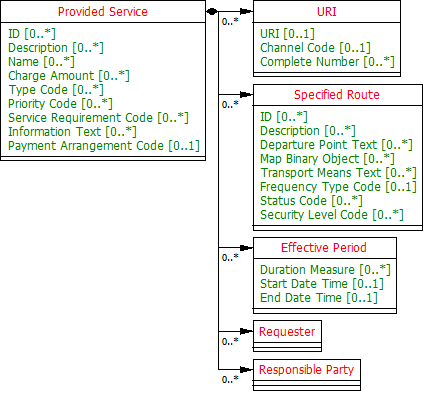Viewport: 424px width, 404px height.
Task: Click the 0..* multiplicity near Effective Period
Action: point(230,258)
